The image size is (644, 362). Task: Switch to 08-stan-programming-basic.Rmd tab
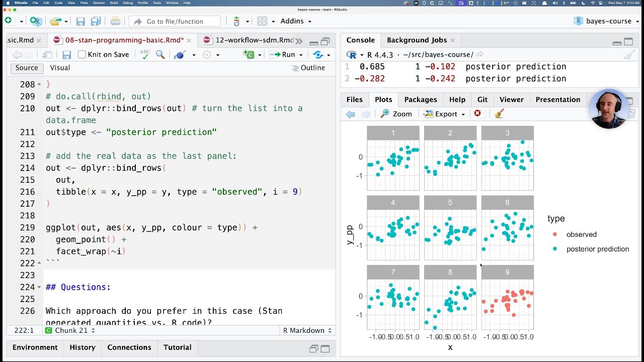(x=124, y=40)
